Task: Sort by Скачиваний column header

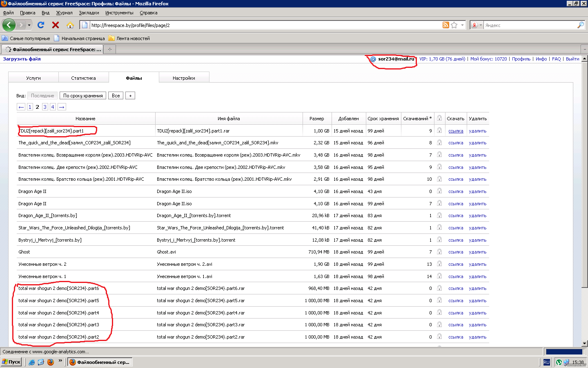Action: 417,119
